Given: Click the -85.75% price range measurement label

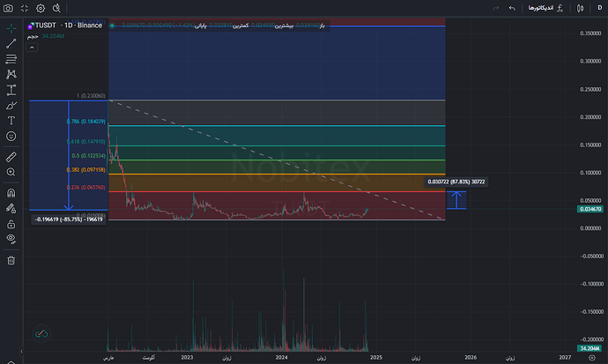Looking at the screenshot, I should 69,219.
